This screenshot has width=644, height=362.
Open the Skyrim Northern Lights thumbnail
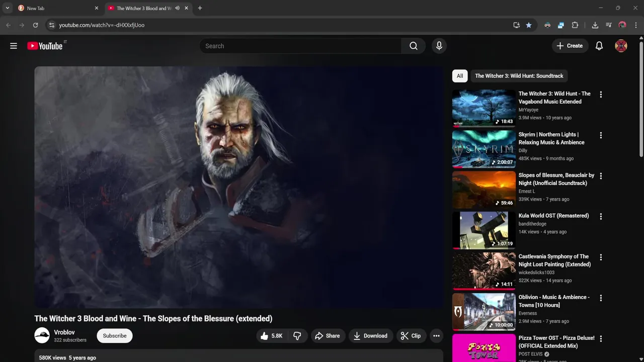(484, 148)
